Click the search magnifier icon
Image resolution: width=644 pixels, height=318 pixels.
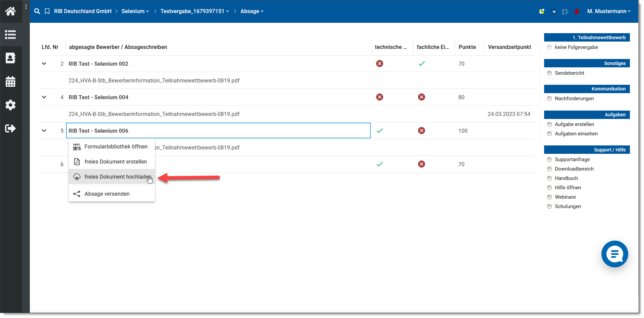(x=37, y=11)
